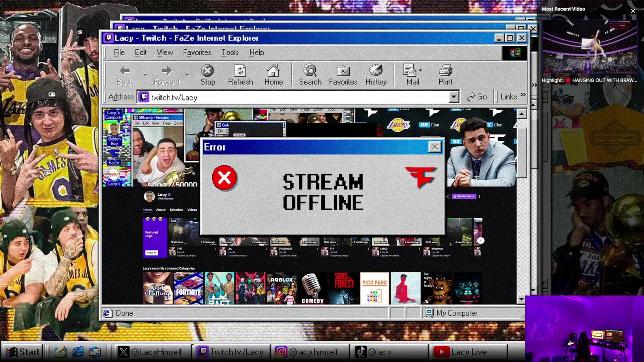The width and height of the screenshot is (644, 362).
Task: Select the About tab on Lacy's channel
Action: (x=160, y=210)
